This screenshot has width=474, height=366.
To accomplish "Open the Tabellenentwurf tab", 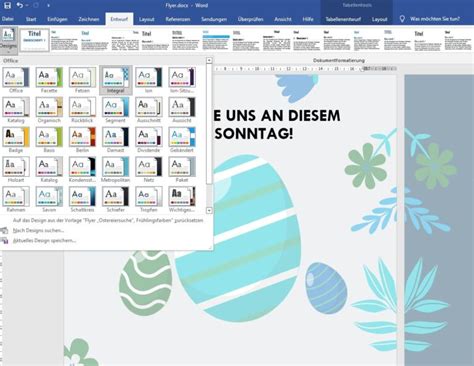I will point(343,19).
